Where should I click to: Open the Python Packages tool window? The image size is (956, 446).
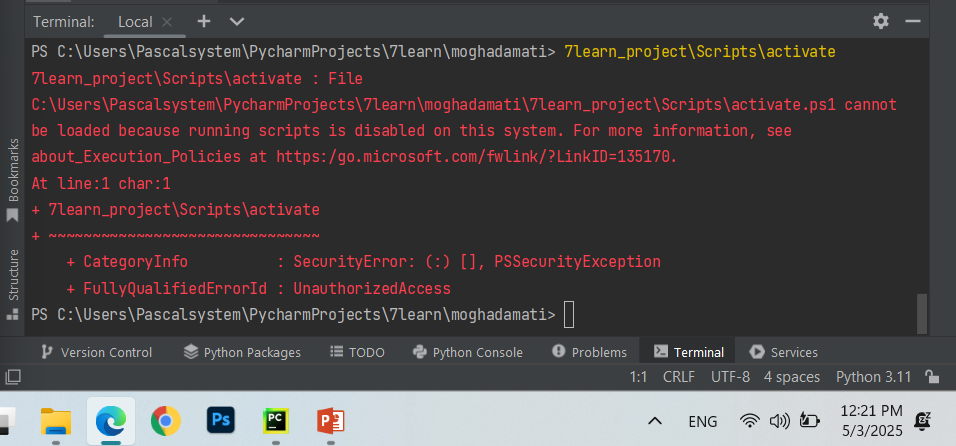(242, 352)
